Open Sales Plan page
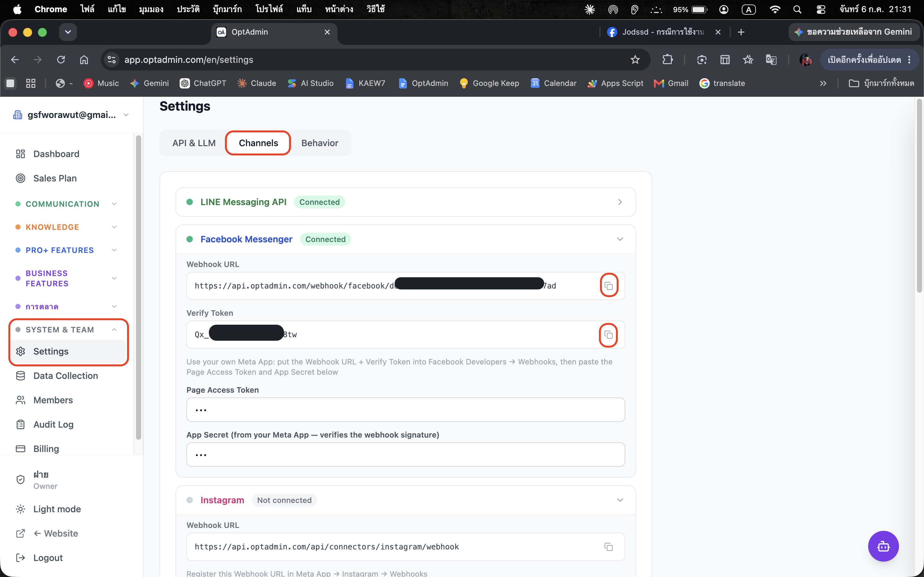Image resolution: width=924 pixels, height=577 pixels. pyautogui.click(x=55, y=178)
